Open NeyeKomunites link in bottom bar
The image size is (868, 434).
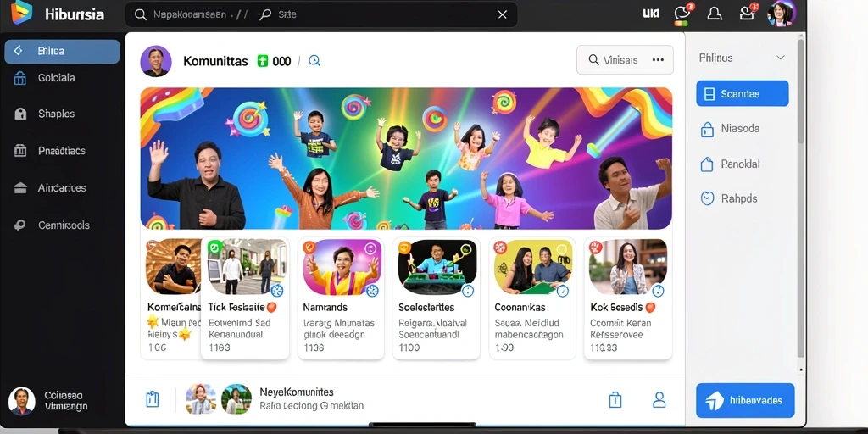296,392
